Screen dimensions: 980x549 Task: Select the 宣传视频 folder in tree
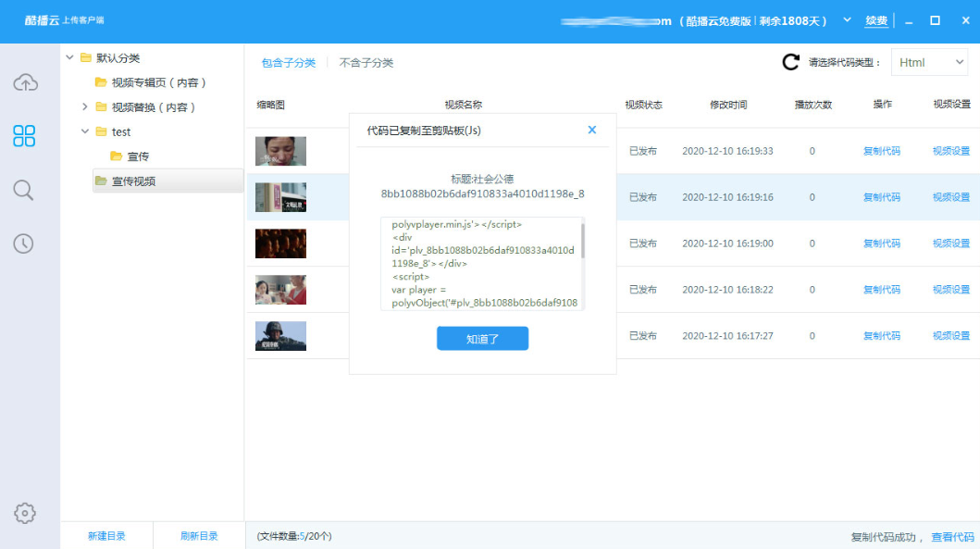click(133, 181)
